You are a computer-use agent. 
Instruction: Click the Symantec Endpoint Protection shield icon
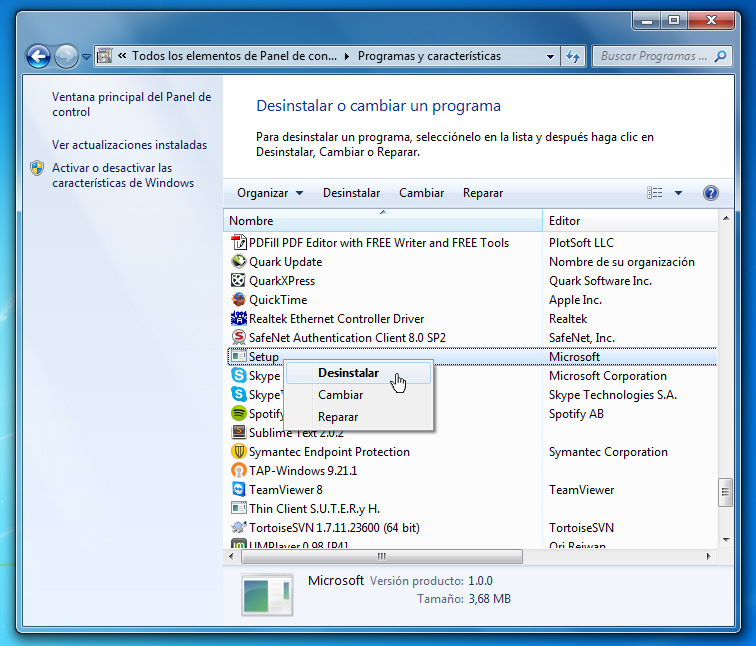tap(239, 452)
